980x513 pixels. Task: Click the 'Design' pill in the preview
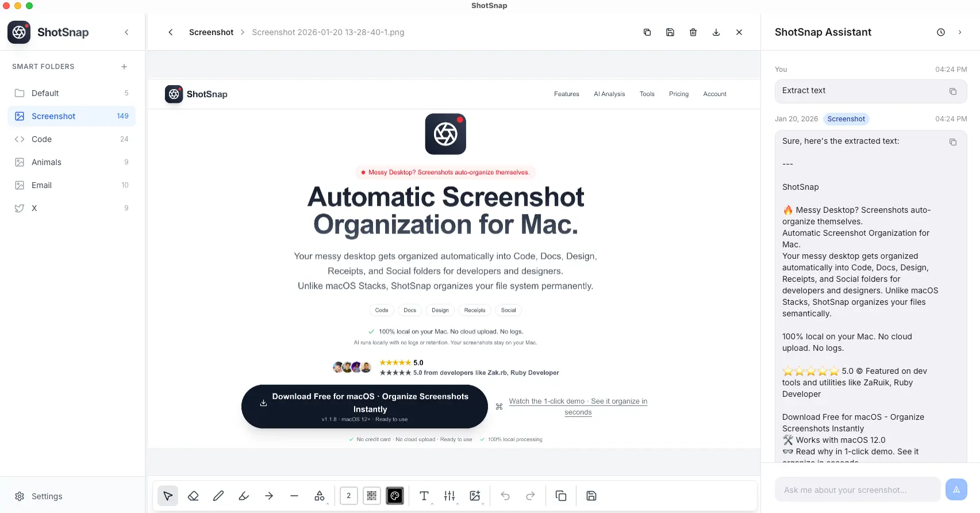[x=440, y=310]
